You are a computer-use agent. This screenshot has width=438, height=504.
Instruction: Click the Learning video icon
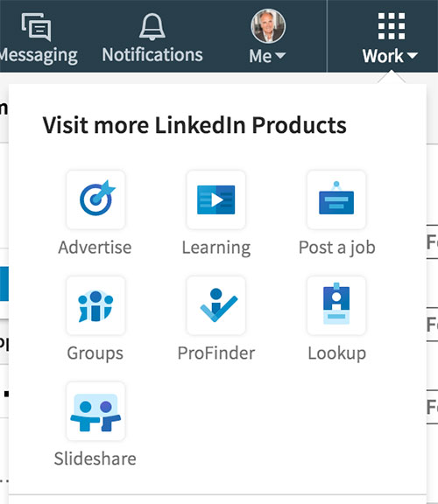[216, 199]
